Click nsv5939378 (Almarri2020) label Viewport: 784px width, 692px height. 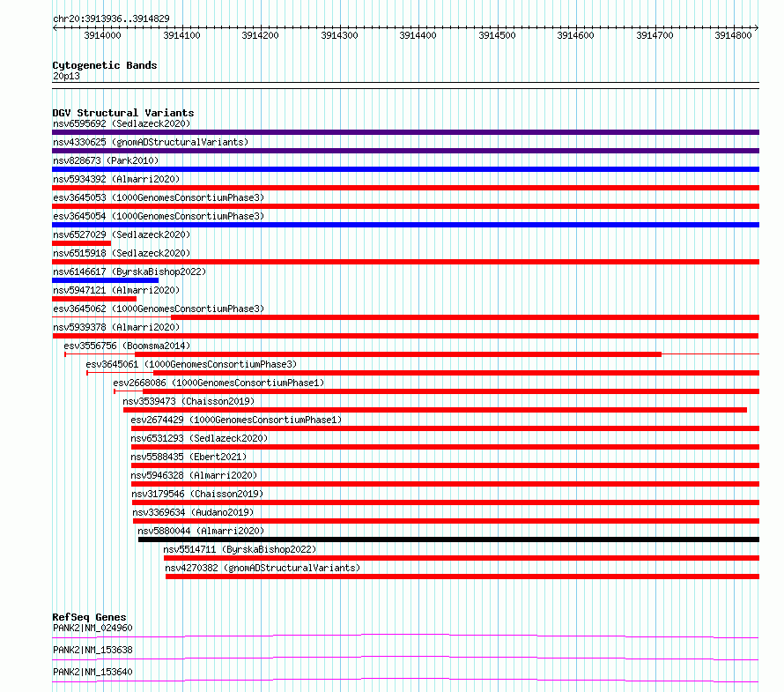pyautogui.click(x=116, y=327)
